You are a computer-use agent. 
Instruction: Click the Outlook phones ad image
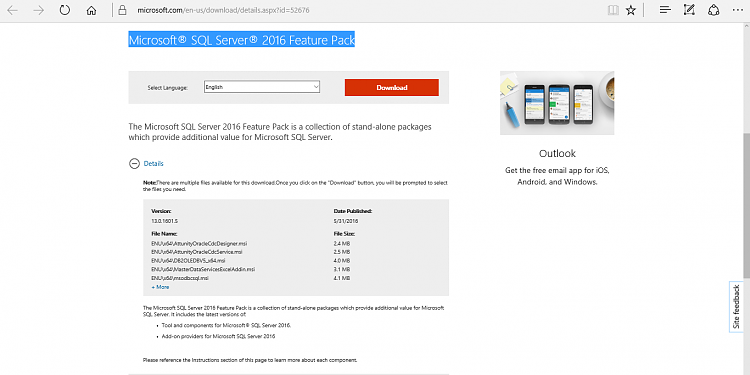[x=557, y=103]
